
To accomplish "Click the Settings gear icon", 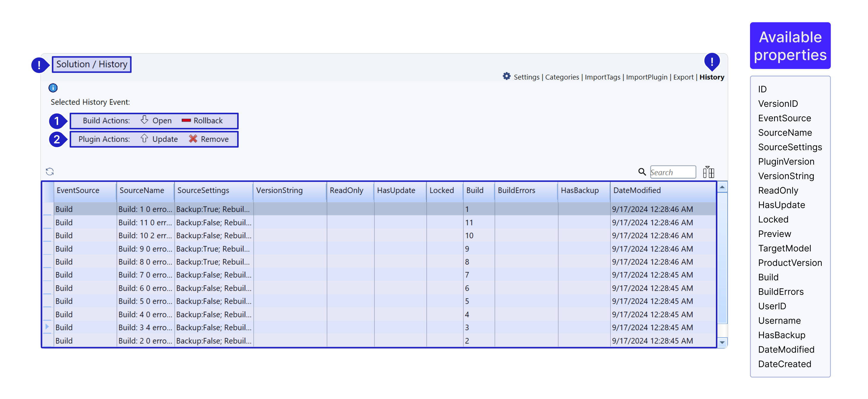I will click(x=506, y=76).
